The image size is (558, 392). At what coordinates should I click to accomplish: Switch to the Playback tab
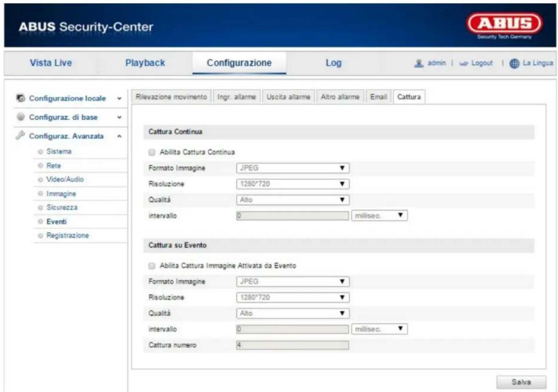pyautogui.click(x=145, y=63)
